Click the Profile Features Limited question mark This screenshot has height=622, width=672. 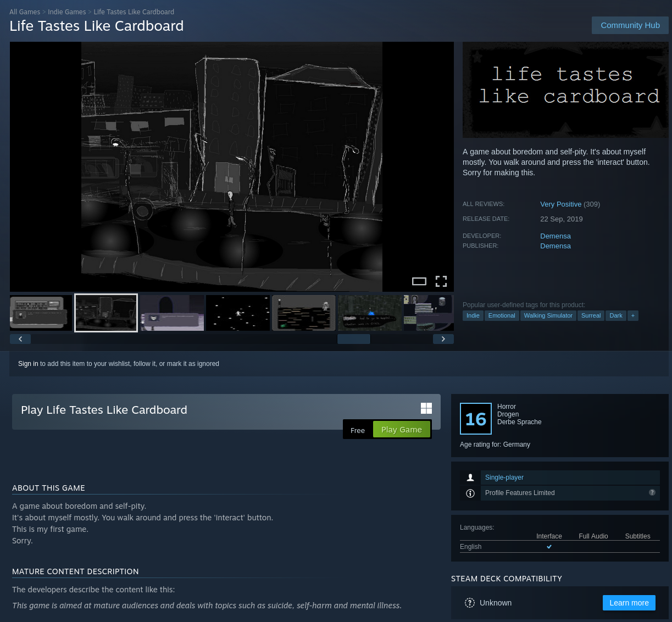click(x=652, y=492)
